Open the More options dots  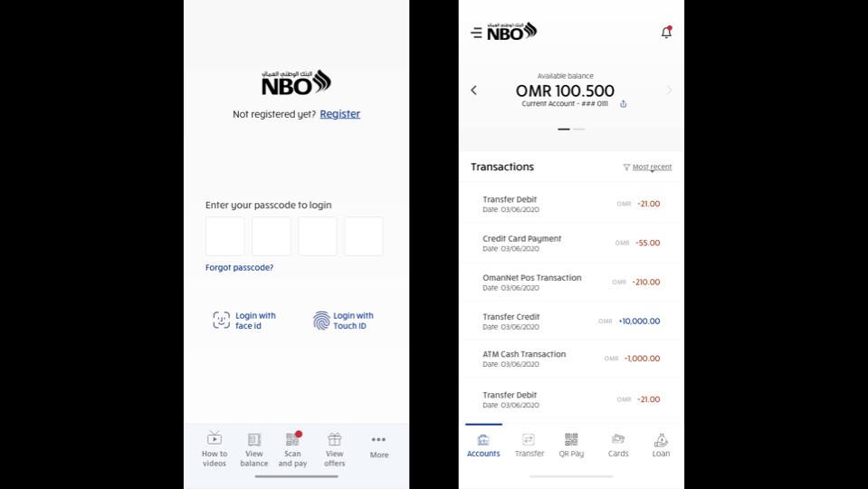coord(378,439)
